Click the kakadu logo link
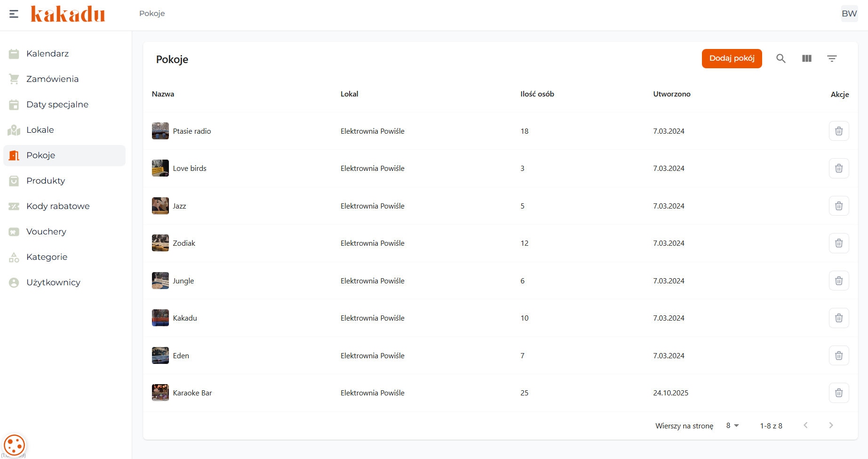The image size is (868, 459). click(x=68, y=14)
